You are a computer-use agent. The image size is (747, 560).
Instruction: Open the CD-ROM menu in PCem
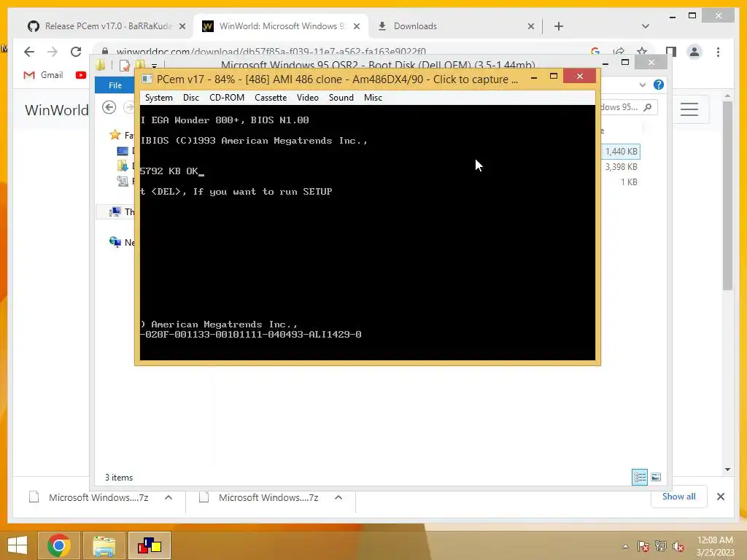227,98
